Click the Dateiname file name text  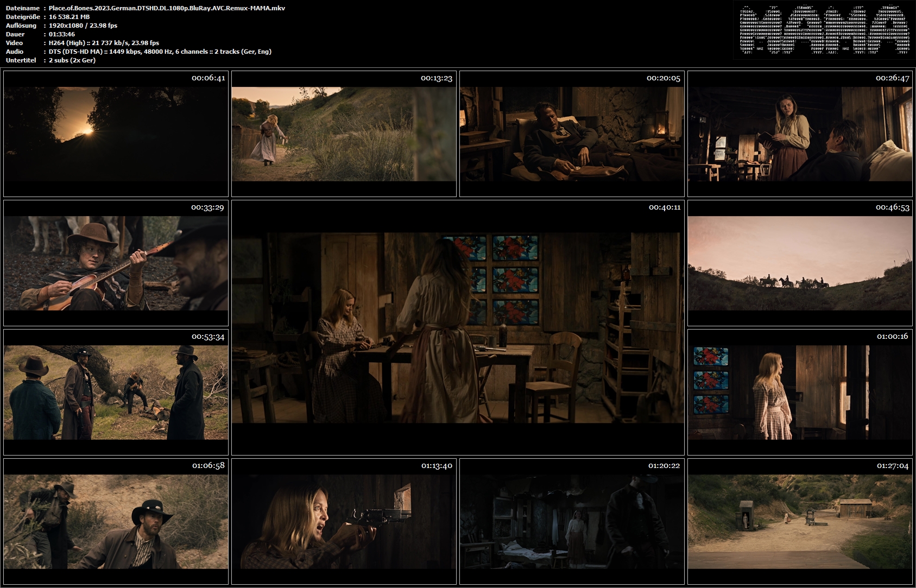(x=167, y=8)
